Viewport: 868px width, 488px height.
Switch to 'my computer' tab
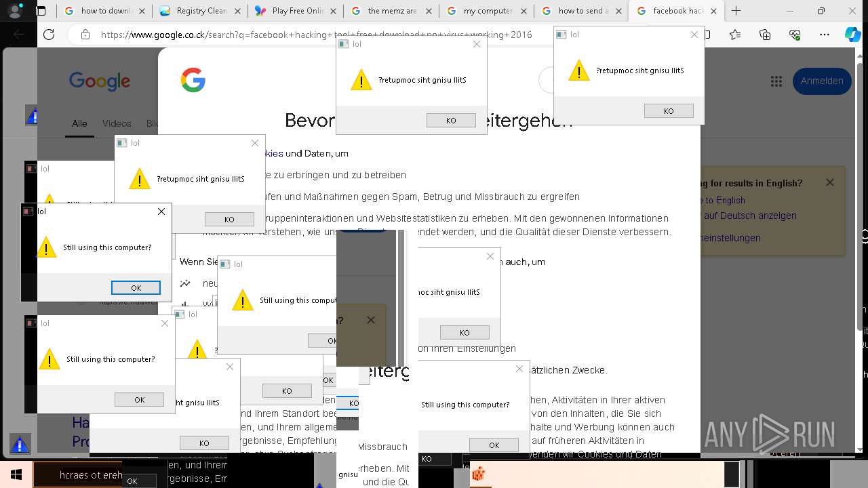tap(487, 11)
